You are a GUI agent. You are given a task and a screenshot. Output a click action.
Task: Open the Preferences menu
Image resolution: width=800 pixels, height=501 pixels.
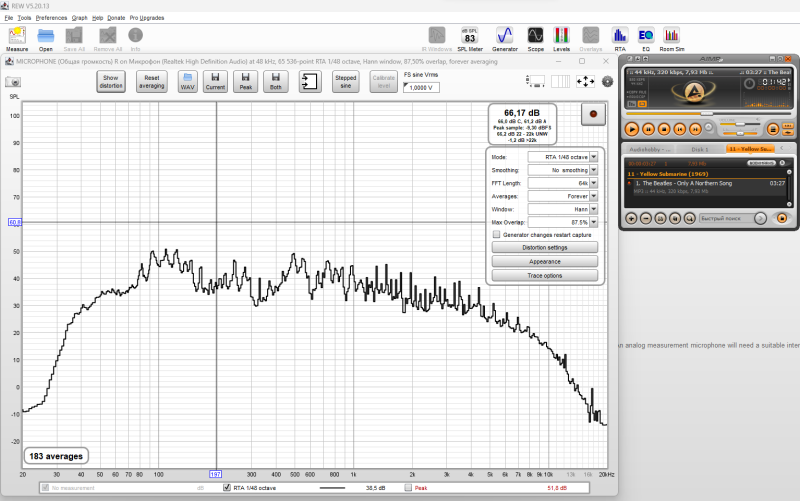(52, 18)
